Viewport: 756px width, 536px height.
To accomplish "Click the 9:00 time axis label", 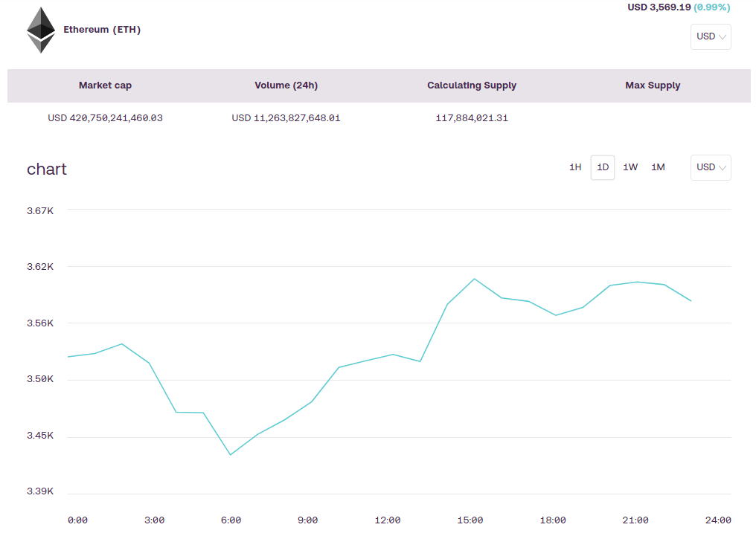I will [x=307, y=520].
